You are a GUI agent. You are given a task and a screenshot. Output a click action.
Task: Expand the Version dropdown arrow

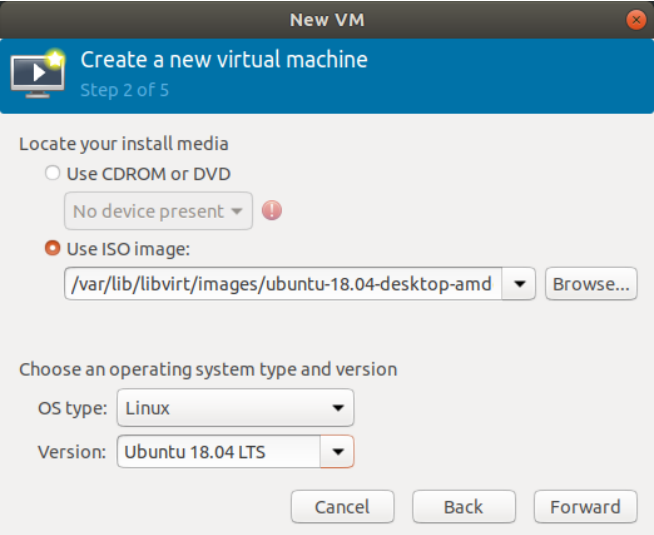pyautogui.click(x=337, y=452)
